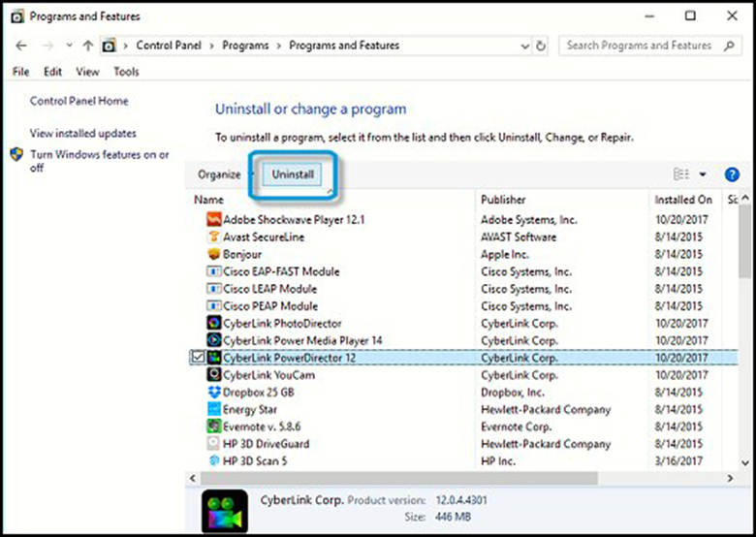Open View installed updates link
This screenshot has height=537, width=756.
pyautogui.click(x=83, y=134)
